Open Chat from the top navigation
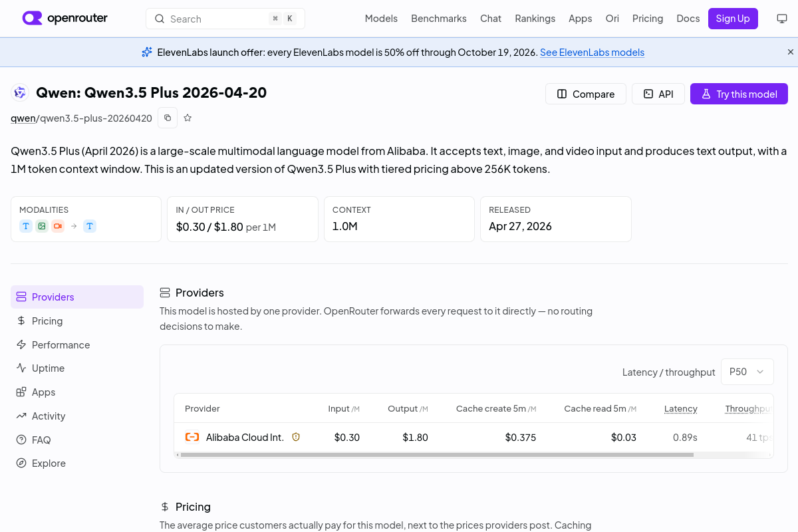The image size is (798, 532). 491,19
